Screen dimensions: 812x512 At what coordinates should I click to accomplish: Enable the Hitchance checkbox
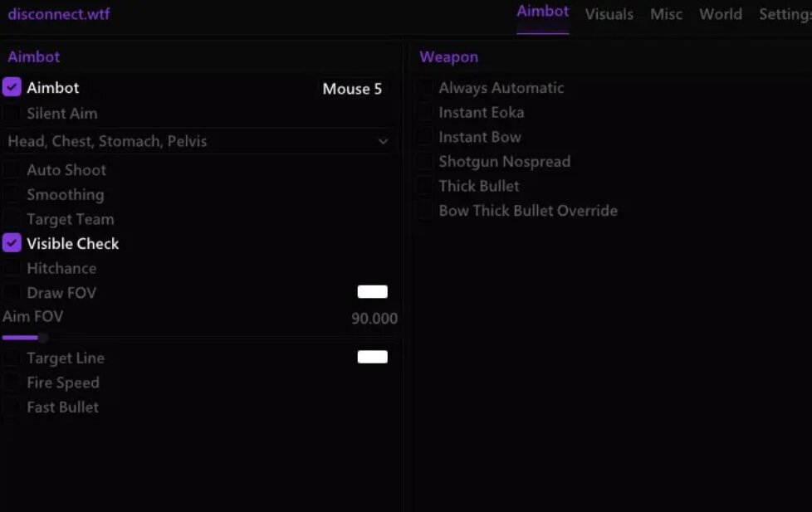[12, 268]
